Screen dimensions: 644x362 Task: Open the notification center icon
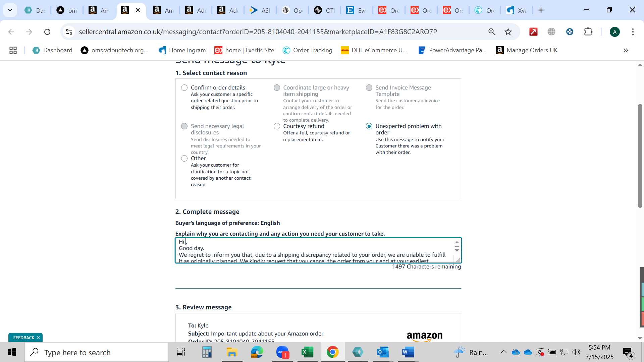(628, 352)
